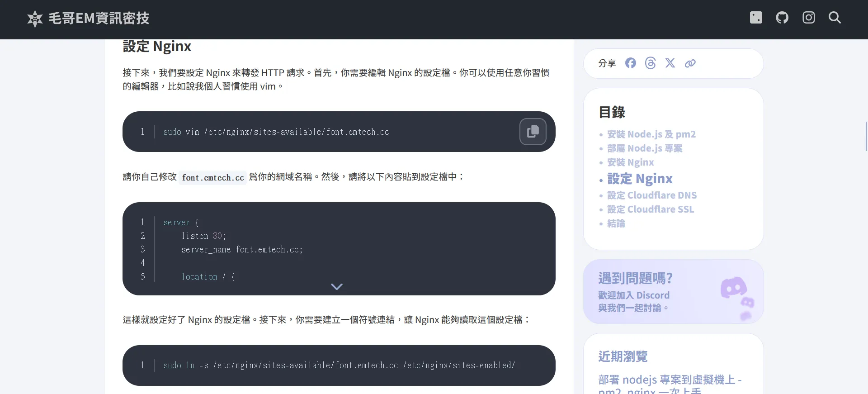
Task: Click the 毛哥EM資訊密技 site title
Action: point(99,18)
